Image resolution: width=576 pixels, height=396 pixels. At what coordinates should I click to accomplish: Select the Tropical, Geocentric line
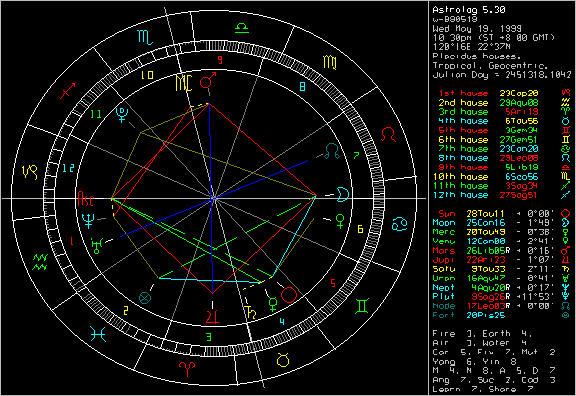[490, 65]
